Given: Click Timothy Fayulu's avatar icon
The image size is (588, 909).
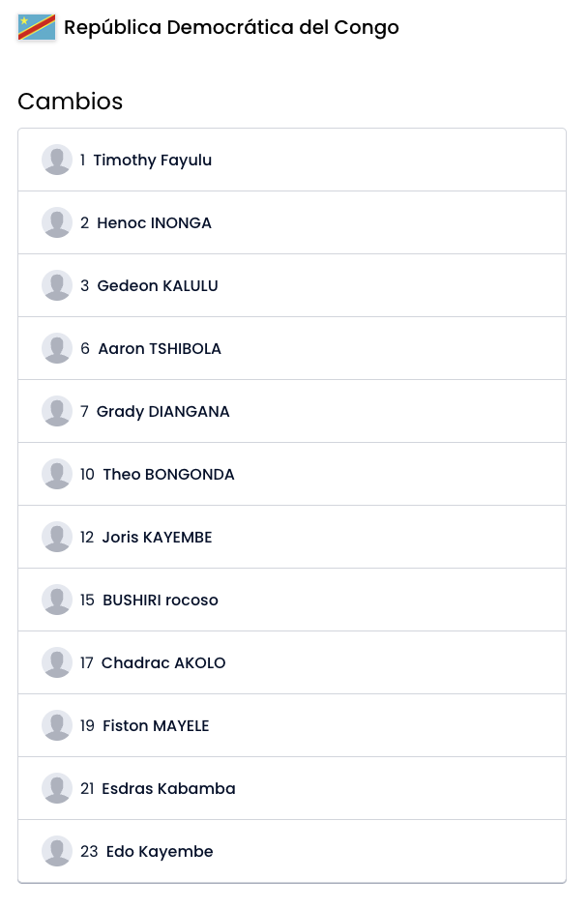Looking at the screenshot, I should [x=57, y=160].
